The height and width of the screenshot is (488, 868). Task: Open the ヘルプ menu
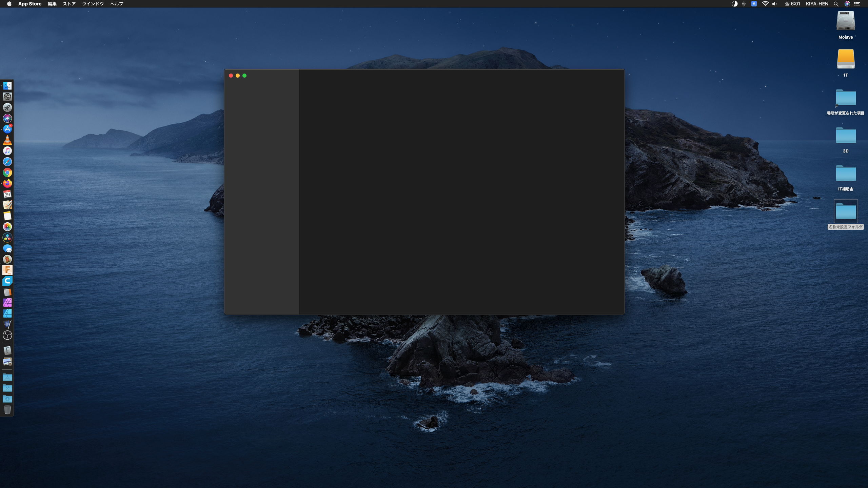(x=117, y=4)
